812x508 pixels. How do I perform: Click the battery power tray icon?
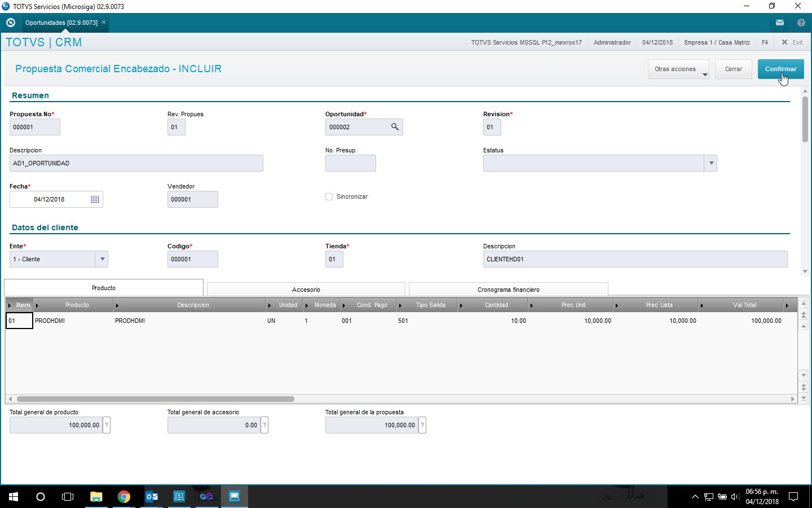pyautogui.click(x=722, y=497)
